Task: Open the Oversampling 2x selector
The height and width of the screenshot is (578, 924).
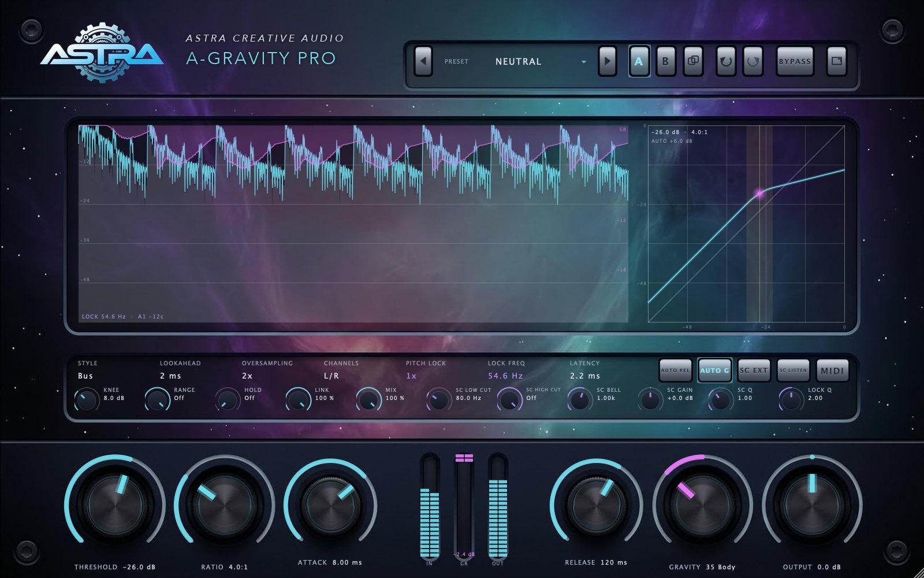Action: (x=247, y=376)
